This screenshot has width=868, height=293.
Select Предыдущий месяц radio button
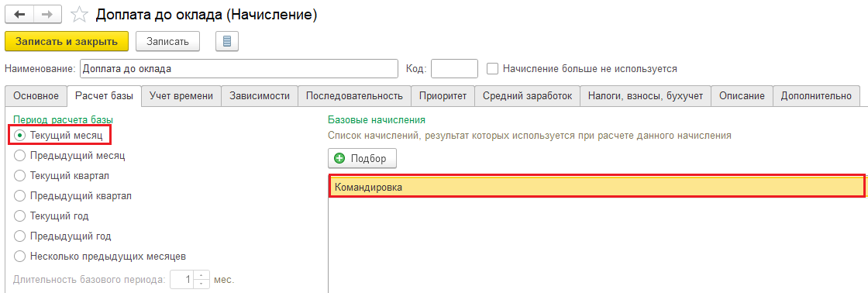pyautogui.click(x=20, y=156)
